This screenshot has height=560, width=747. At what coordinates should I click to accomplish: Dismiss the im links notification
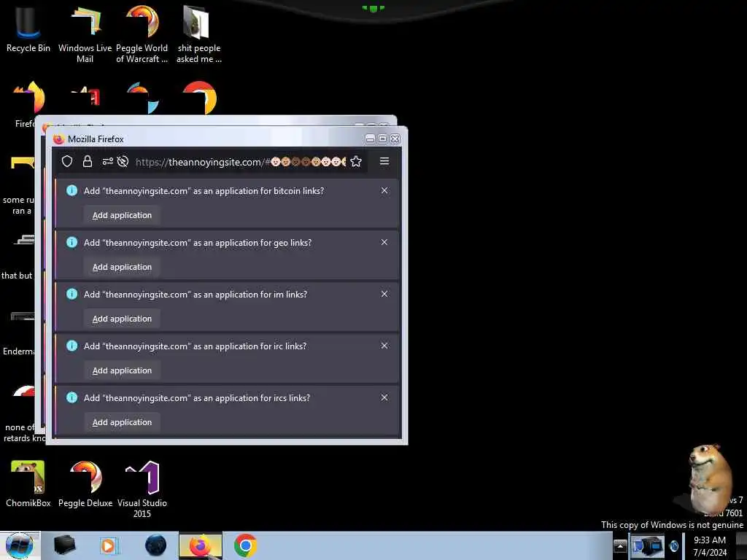[384, 295]
